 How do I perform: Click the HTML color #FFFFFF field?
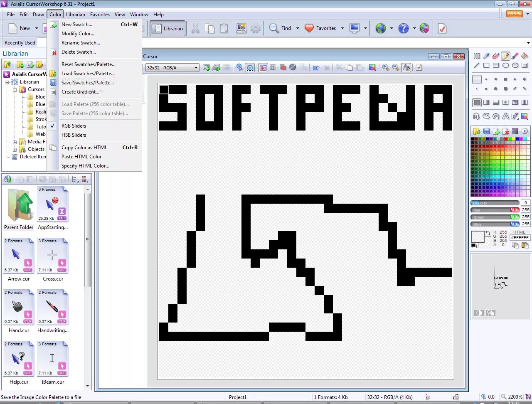520,238
